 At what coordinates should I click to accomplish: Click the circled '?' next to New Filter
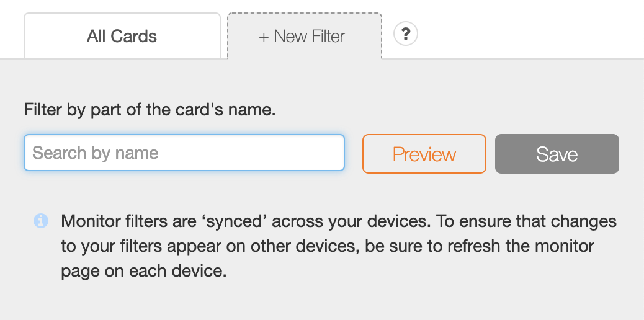click(x=406, y=33)
